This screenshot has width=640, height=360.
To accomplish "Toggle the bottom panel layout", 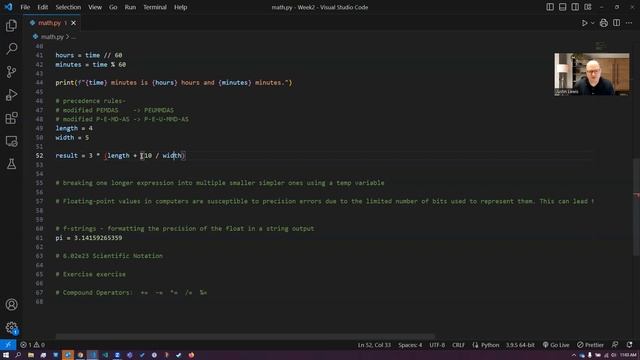I will click(x=562, y=7).
